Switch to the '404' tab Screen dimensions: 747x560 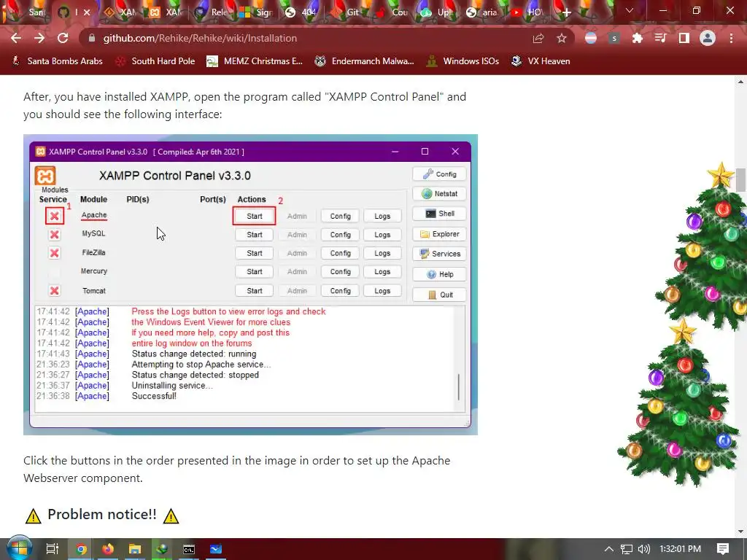click(x=301, y=12)
